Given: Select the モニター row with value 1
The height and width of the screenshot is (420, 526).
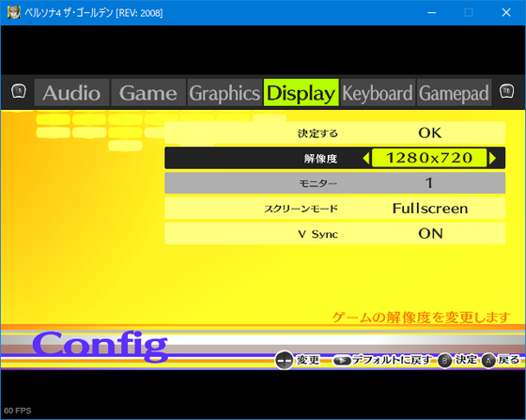Looking at the screenshot, I should [x=334, y=183].
